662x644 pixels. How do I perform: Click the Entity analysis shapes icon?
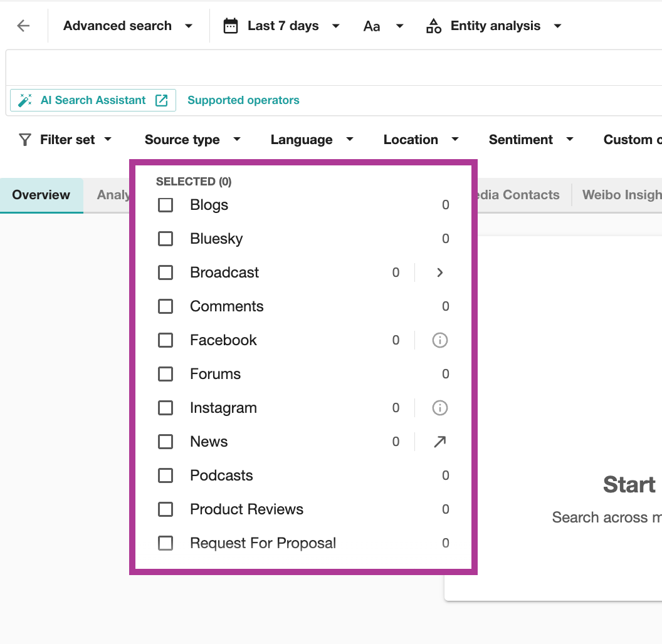pyautogui.click(x=434, y=26)
